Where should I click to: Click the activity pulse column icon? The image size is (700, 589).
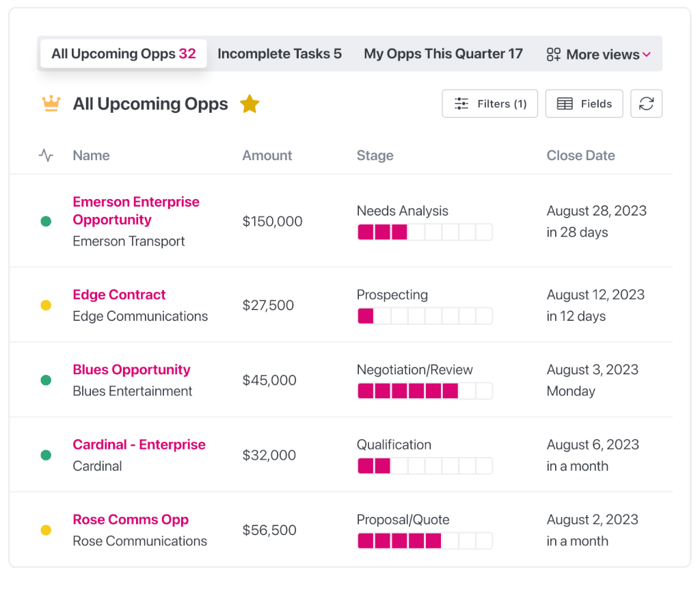(x=46, y=155)
